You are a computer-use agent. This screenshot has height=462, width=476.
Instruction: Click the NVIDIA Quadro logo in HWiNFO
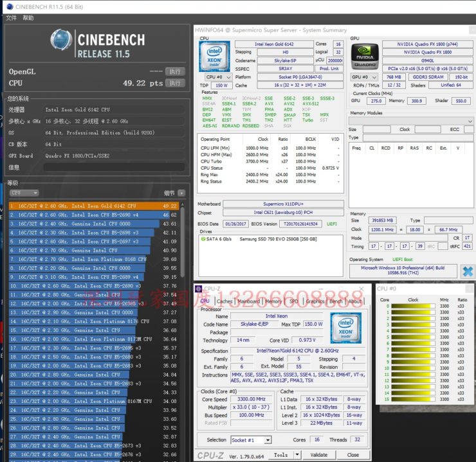click(x=365, y=57)
